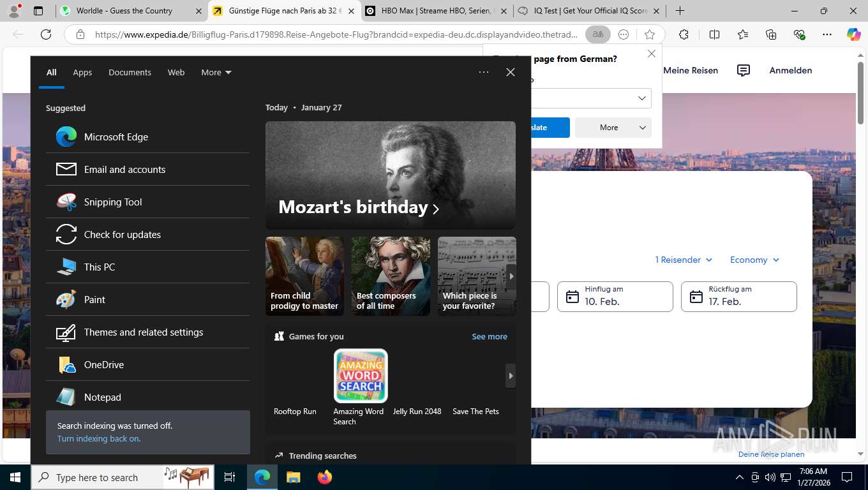Close the Windows search panel
The height and width of the screenshot is (490, 868).
pos(511,72)
